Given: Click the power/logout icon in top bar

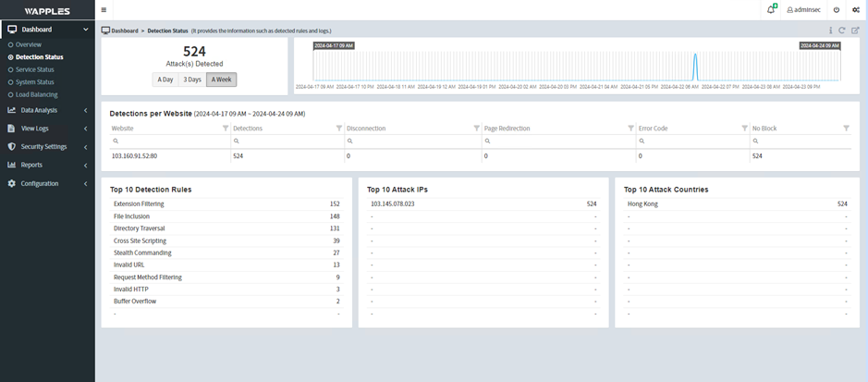Looking at the screenshot, I should (x=837, y=10).
